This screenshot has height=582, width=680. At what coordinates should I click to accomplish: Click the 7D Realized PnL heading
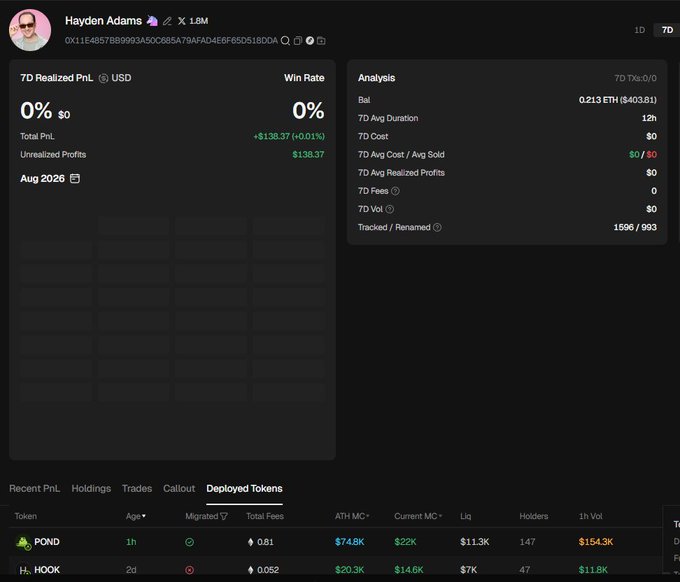coord(56,78)
